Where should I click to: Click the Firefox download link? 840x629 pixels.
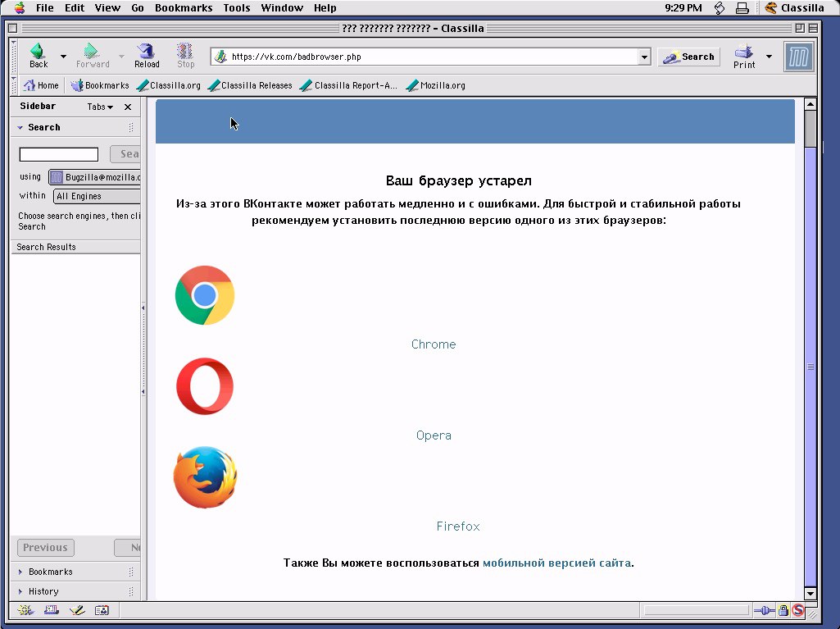458,526
